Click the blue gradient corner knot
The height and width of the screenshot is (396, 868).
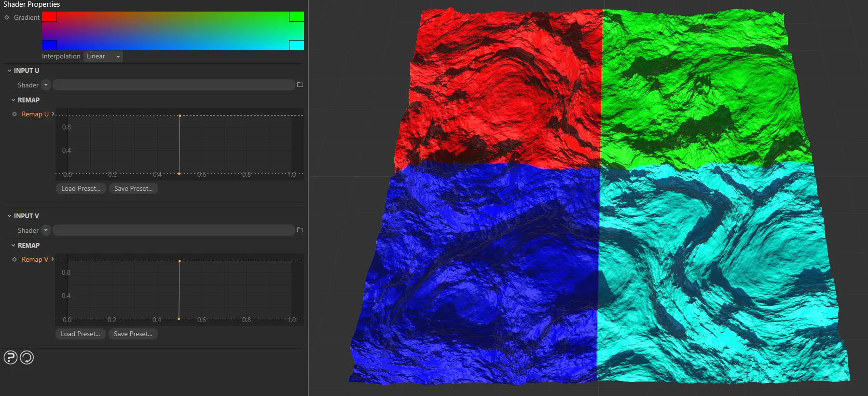49,45
